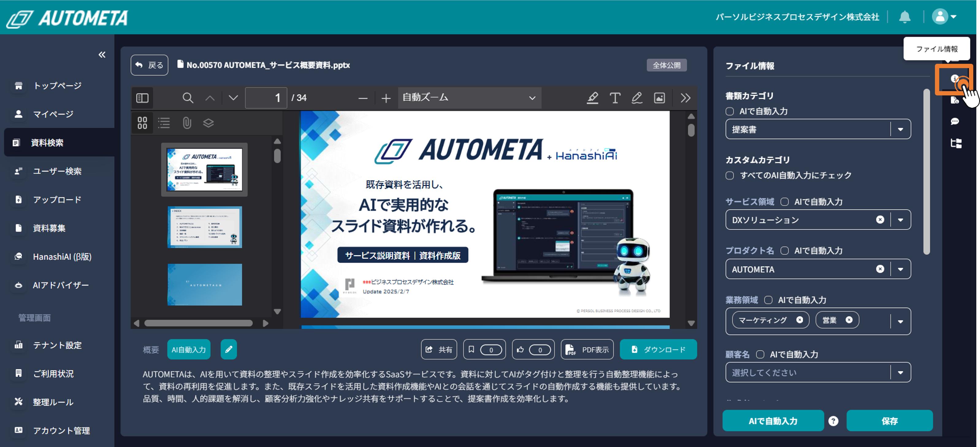The width and height of the screenshot is (980, 447).
Task: Open user account dropdown menu
Action: coord(944,17)
